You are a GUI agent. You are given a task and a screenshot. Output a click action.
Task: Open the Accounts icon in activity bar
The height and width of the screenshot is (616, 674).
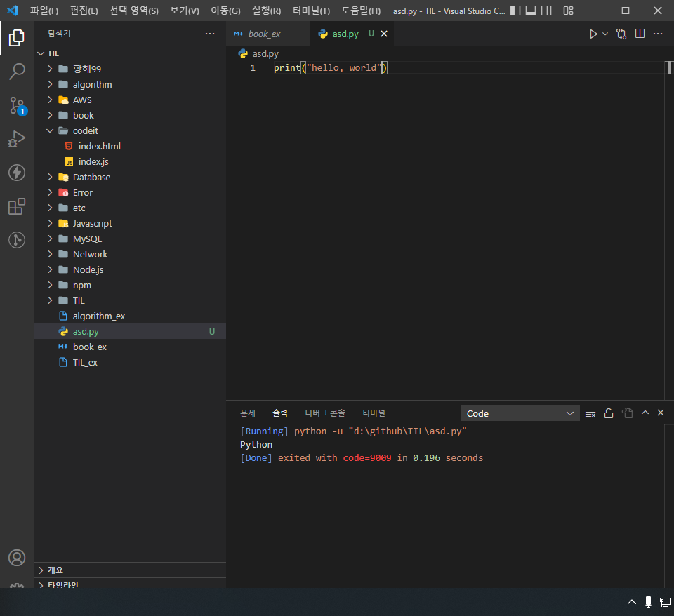pyautogui.click(x=17, y=558)
